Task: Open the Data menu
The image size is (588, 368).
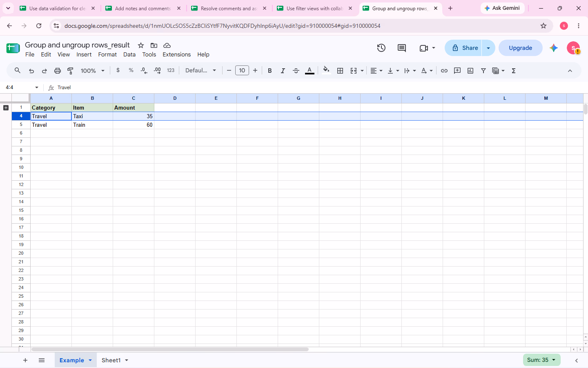Action: 129,54
